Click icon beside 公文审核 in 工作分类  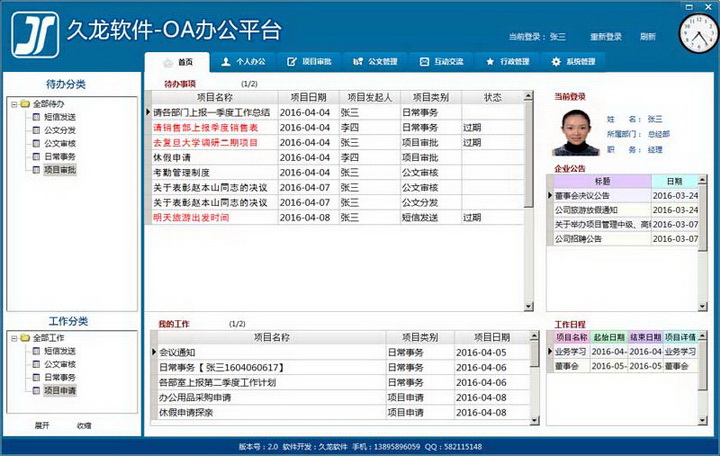36,364
